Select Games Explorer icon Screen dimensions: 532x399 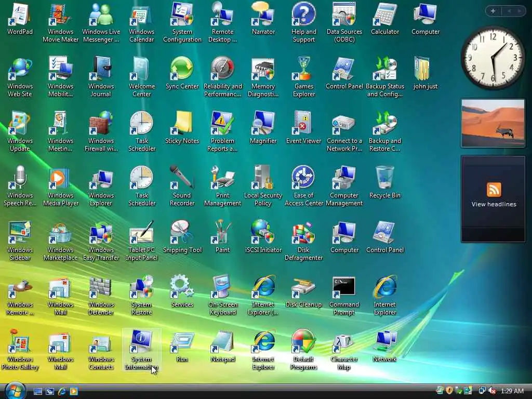click(303, 77)
